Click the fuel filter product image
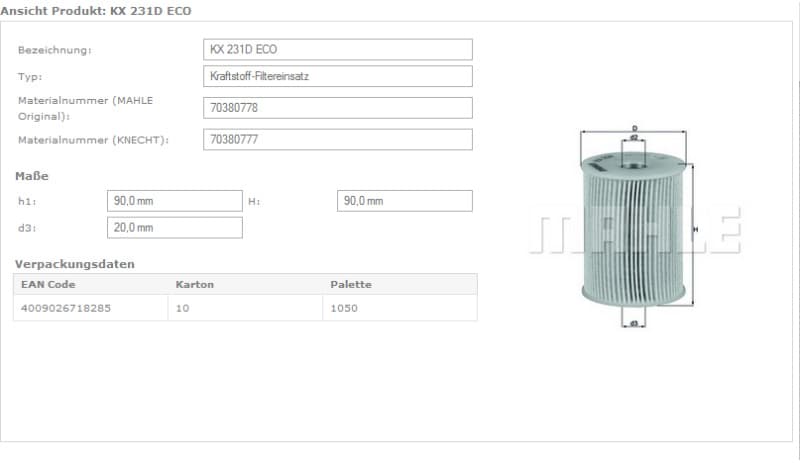 [635, 227]
